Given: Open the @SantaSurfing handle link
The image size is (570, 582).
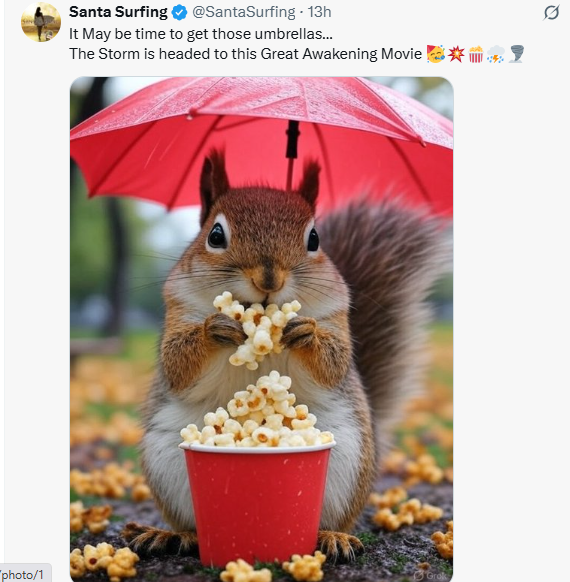Looking at the screenshot, I should point(244,12).
